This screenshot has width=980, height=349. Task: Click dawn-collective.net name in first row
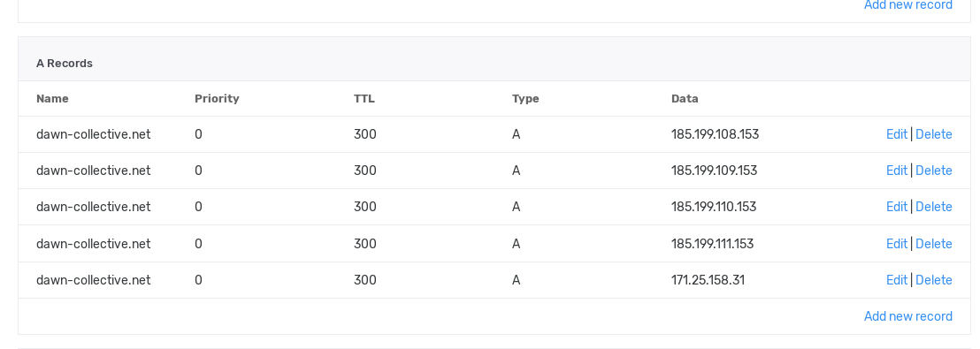[93, 134]
